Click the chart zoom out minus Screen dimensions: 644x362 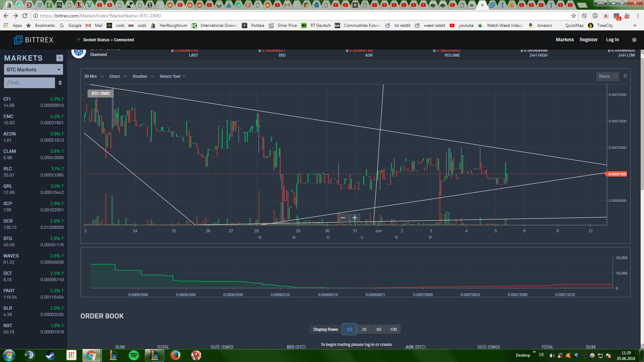coord(343,218)
